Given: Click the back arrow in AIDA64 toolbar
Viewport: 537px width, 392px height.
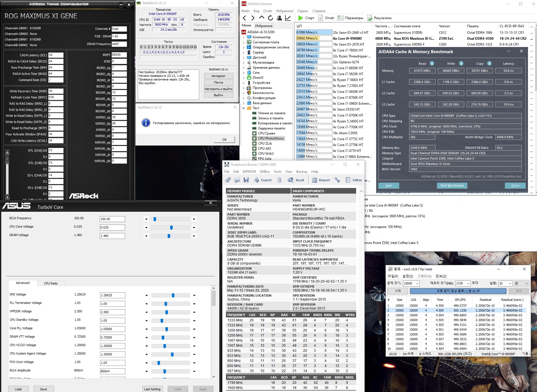Looking at the screenshot, I should coord(244,18).
